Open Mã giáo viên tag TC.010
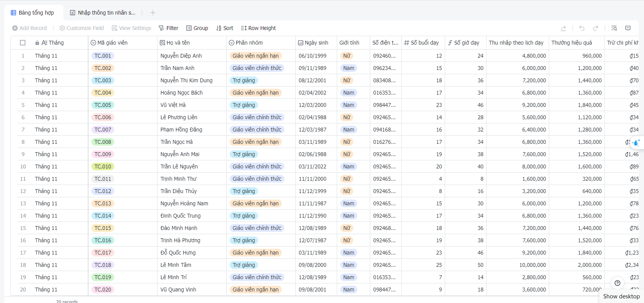644x303 pixels. click(103, 166)
